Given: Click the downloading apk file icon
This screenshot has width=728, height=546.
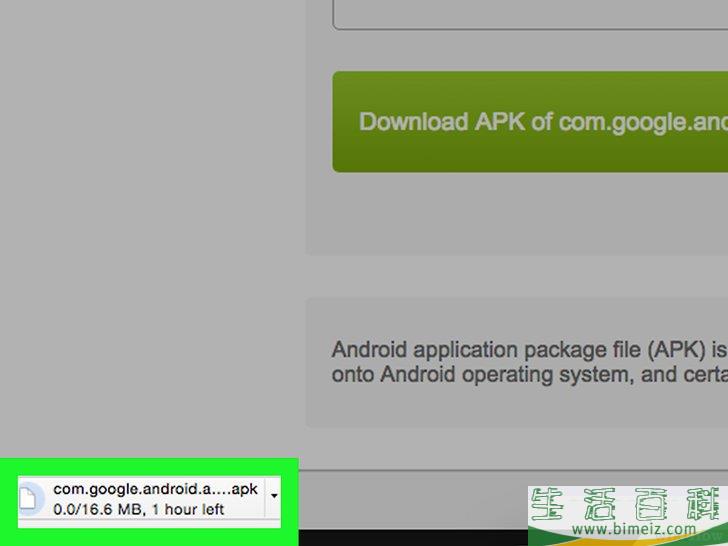Looking at the screenshot, I should [30, 499].
